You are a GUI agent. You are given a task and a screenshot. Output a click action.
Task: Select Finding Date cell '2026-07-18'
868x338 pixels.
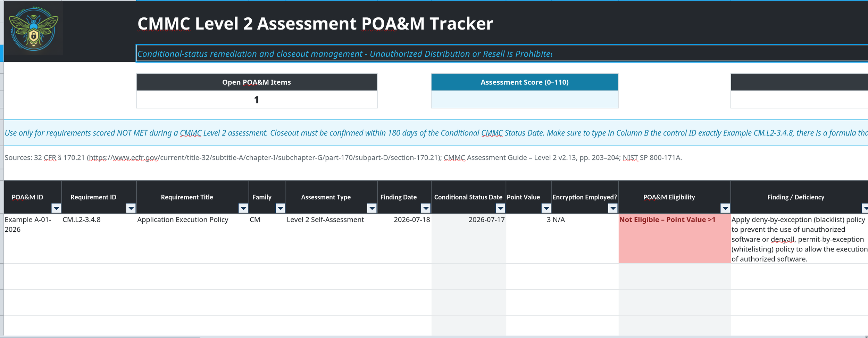[x=404, y=238]
